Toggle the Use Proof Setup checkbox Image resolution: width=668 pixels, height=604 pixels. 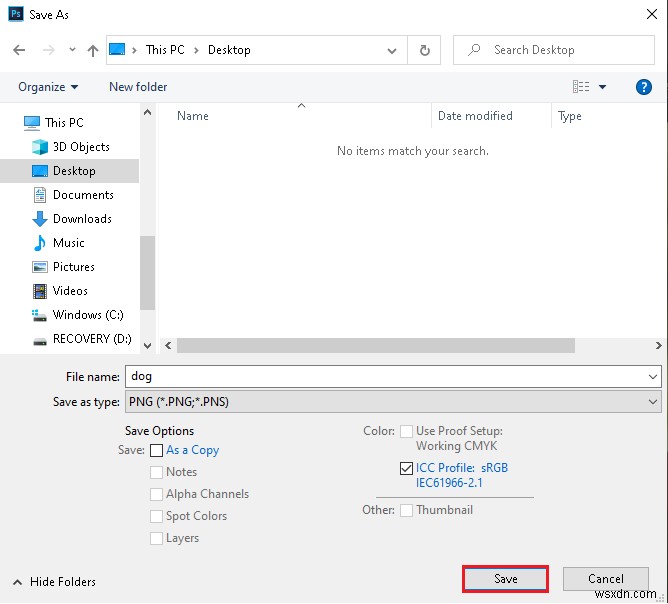pos(406,431)
